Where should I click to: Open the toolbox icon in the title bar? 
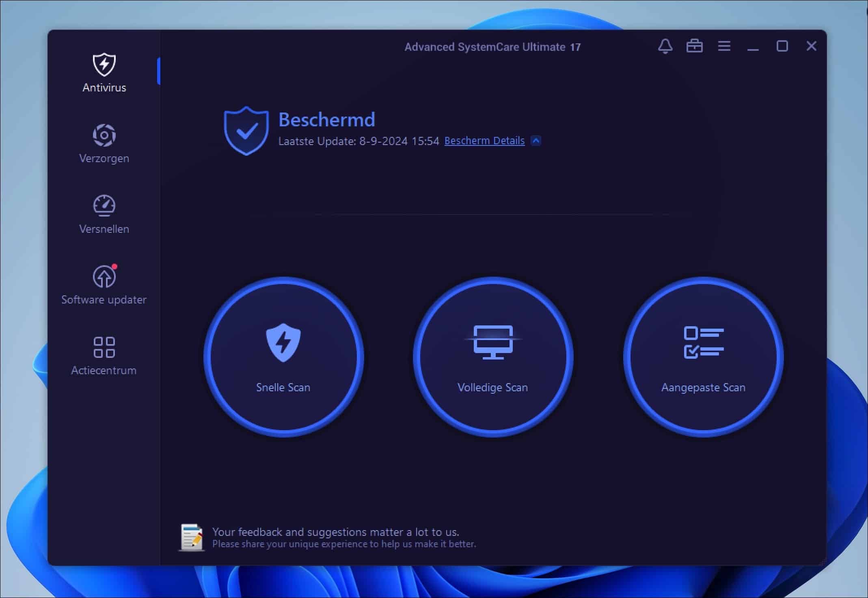coord(695,46)
